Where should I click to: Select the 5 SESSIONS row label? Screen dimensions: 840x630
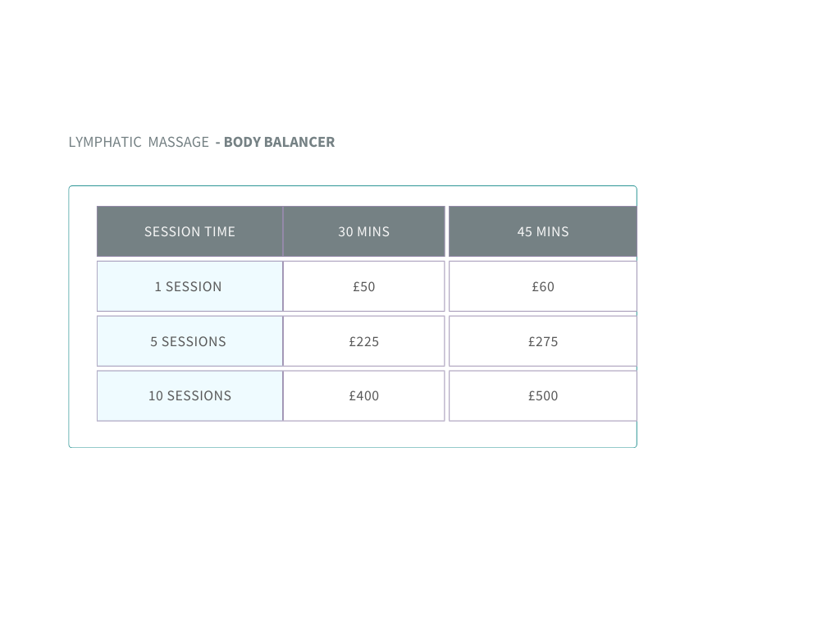tap(189, 341)
